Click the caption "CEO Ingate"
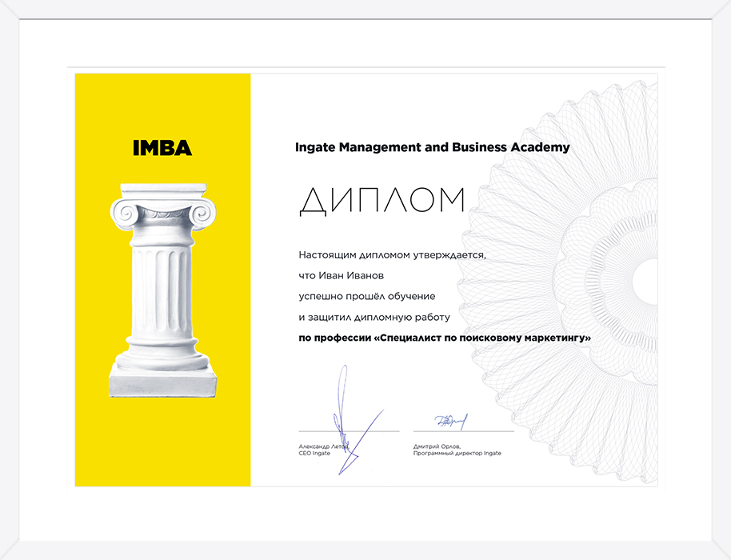 pos(314,454)
